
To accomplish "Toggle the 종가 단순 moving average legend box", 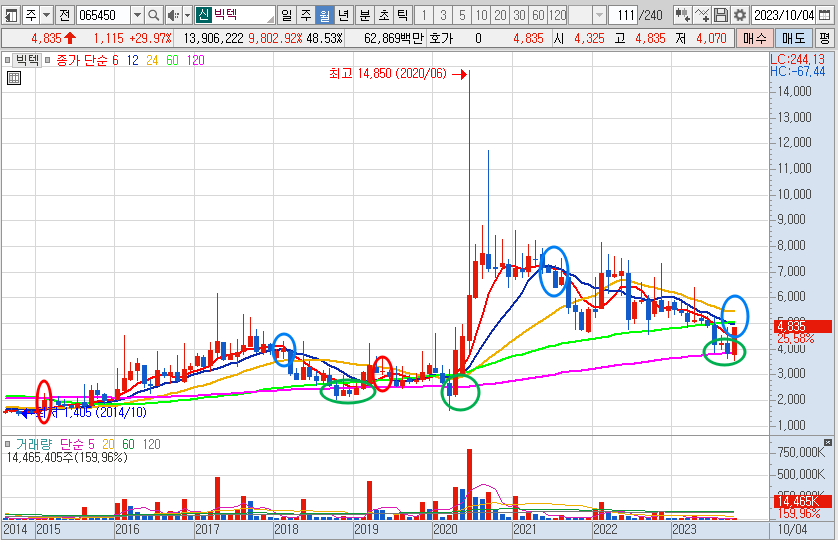I will [48, 60].
